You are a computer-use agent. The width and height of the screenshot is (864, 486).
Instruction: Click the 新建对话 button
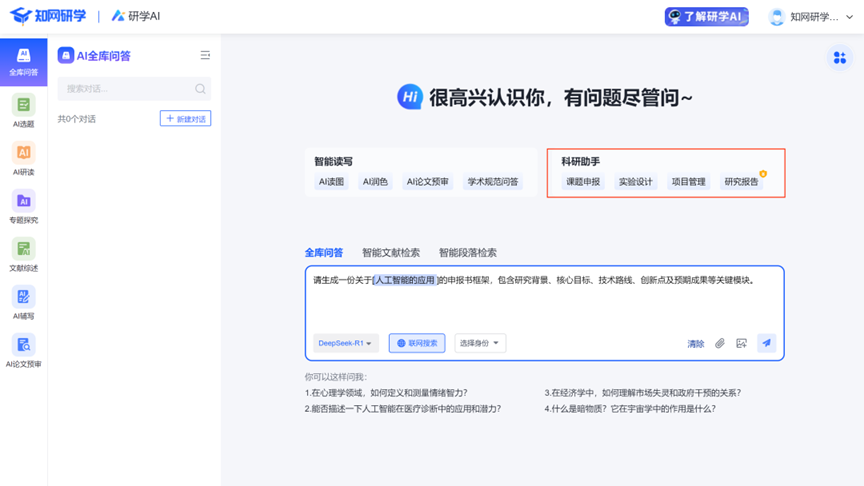click(x=185, y=119)
